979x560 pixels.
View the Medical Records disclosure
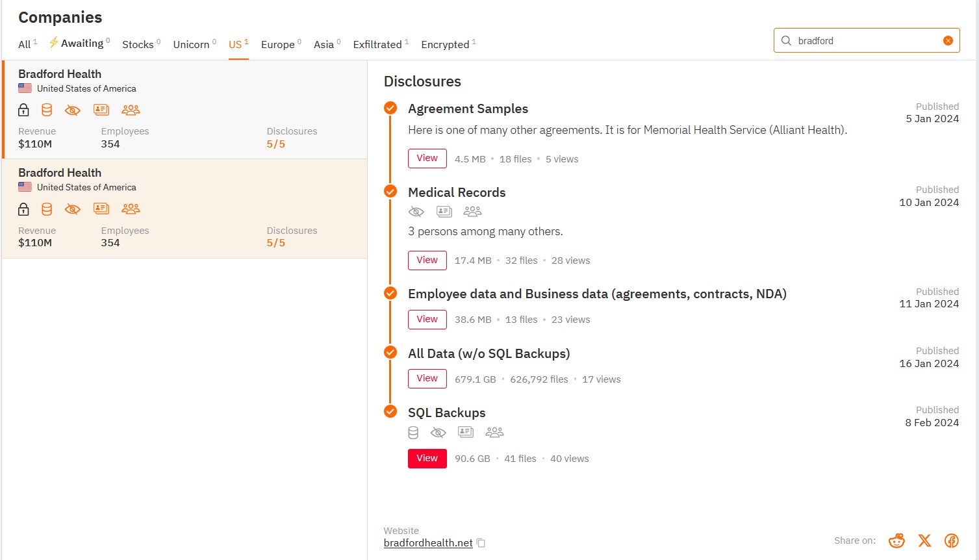[427, 260]
